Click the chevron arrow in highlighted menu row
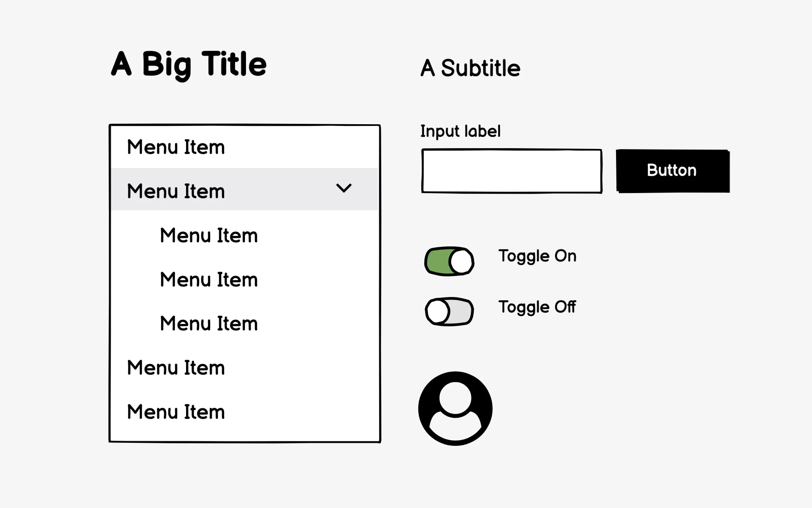 click(344, 188)
